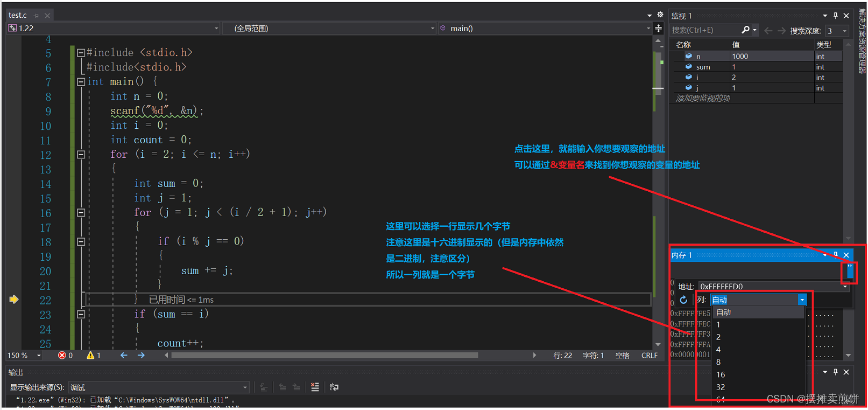Click the 空格 indentation indicator

tap(623, 356)
